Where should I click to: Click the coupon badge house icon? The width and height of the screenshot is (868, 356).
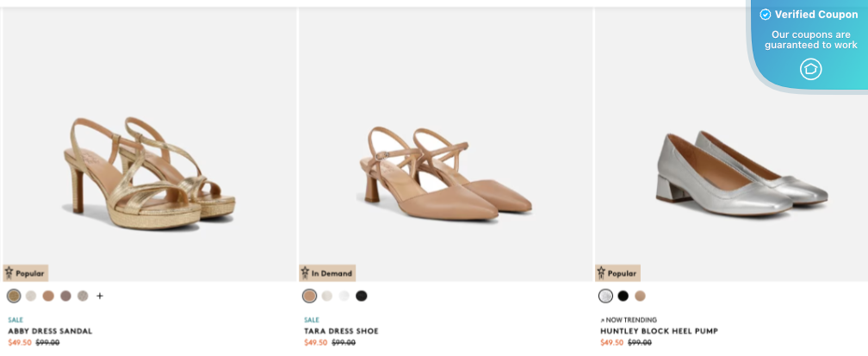[x=810, y=69]
